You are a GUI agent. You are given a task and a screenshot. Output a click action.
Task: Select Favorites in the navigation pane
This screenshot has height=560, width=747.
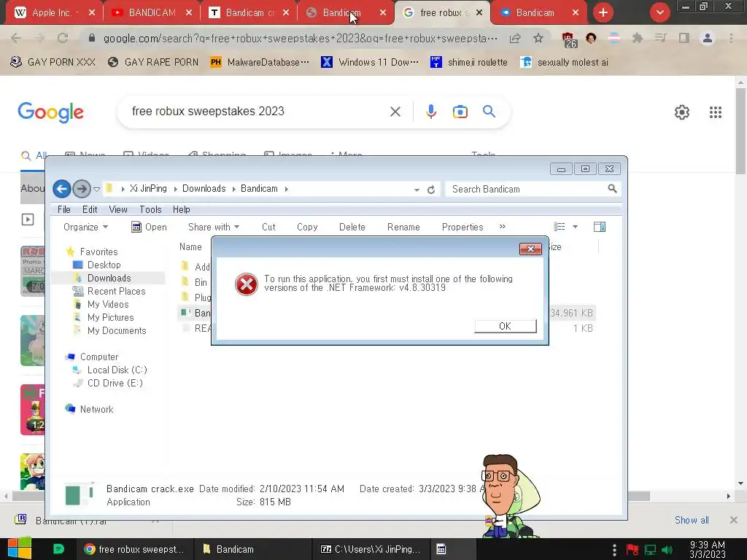pos(98,252)
